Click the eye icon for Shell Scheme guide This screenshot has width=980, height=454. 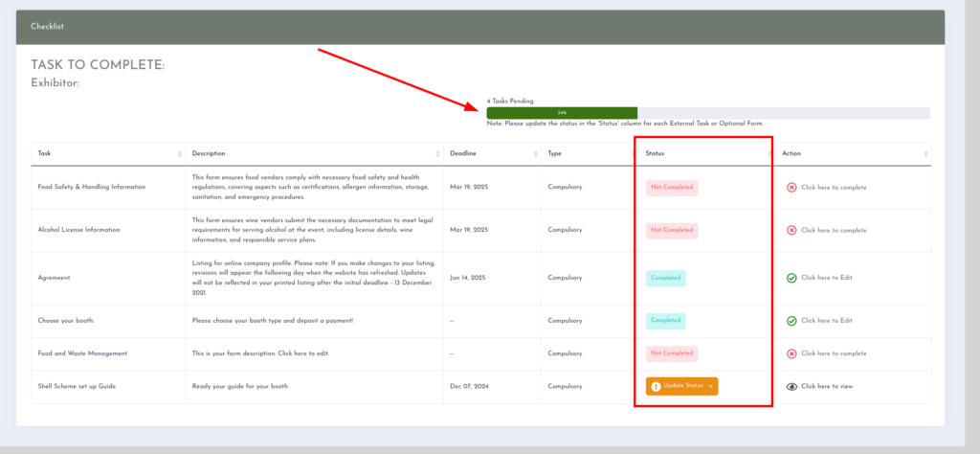tap(791, 386)
